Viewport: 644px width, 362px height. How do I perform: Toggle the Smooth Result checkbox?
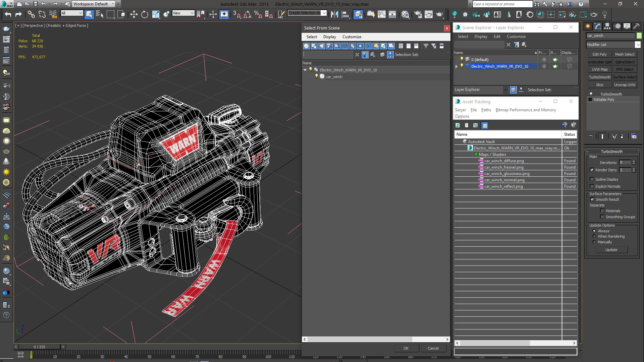pos(592,199)
